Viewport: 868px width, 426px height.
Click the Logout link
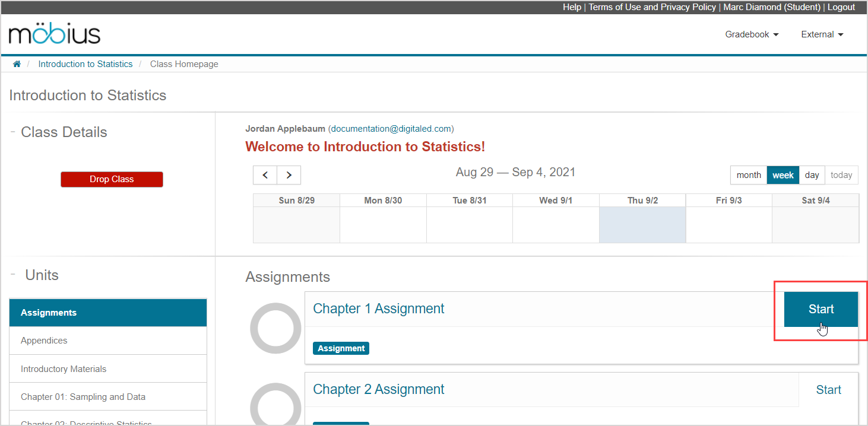tap(841, 7)
